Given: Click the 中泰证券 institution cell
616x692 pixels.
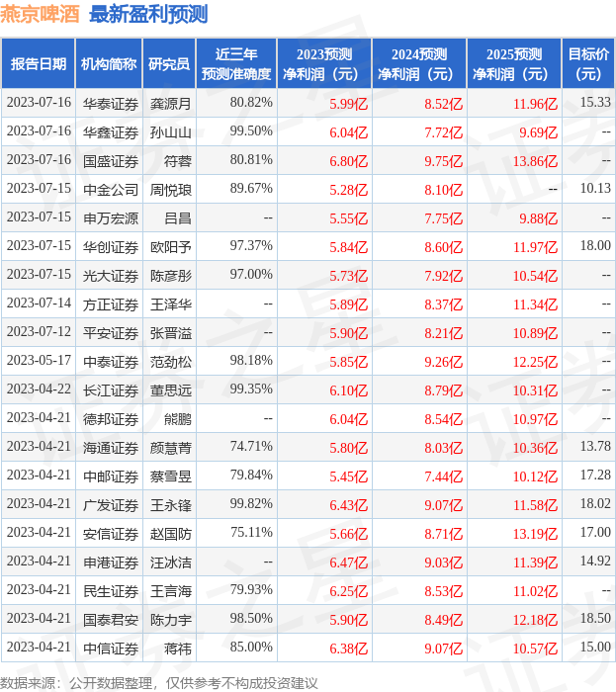Looking at the screenshot, I should tap(111, 362).
